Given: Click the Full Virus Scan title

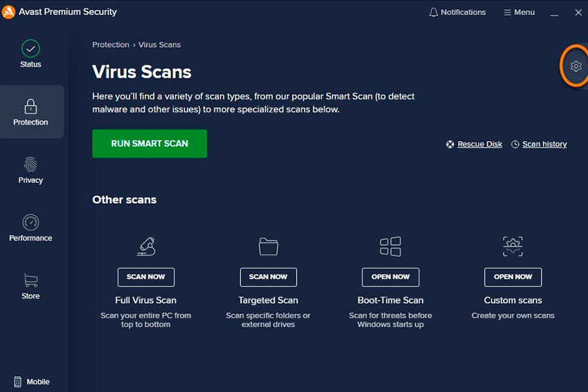Looking at the screenshot, I should point(146,300).
